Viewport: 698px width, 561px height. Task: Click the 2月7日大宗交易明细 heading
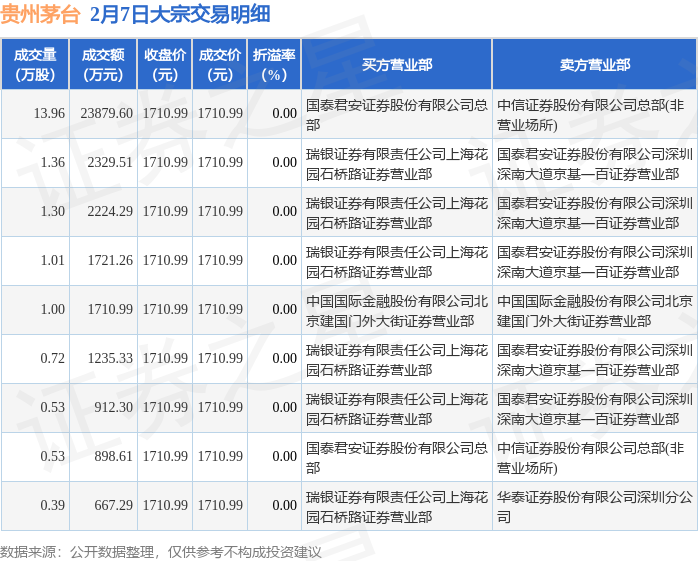tap(180, 14)
